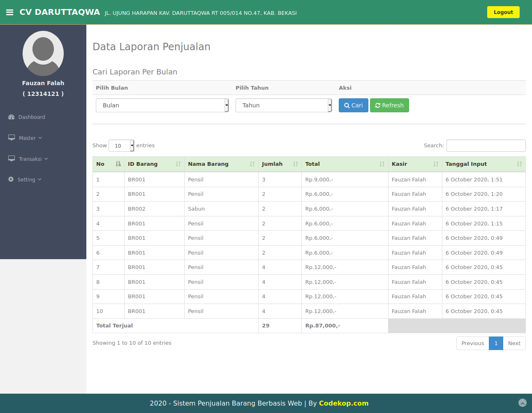Click the scroll-to-top arrow icon
The image size is (532, 413).
click(x=523, y=403)
